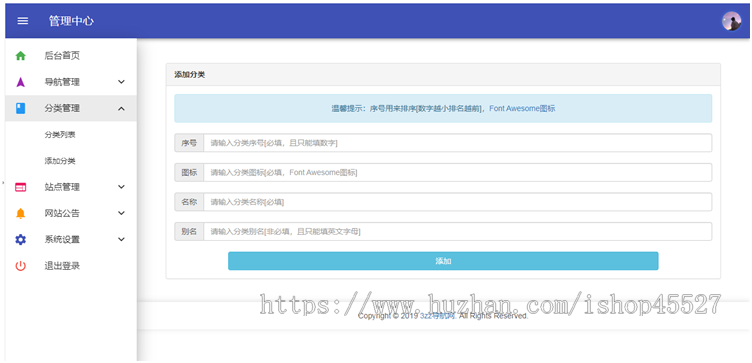Click the blue 添加 button
Viewport: 752px width, 363px height.
click(443, 261)
